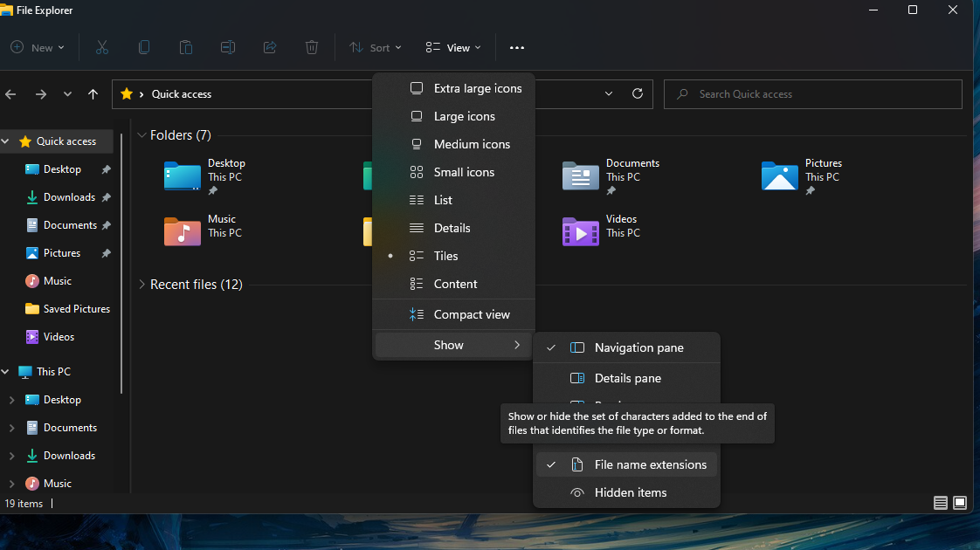The width and height of the screenshot is (980, 550).
Task: Select the List layout option
Action: point(453,200)
